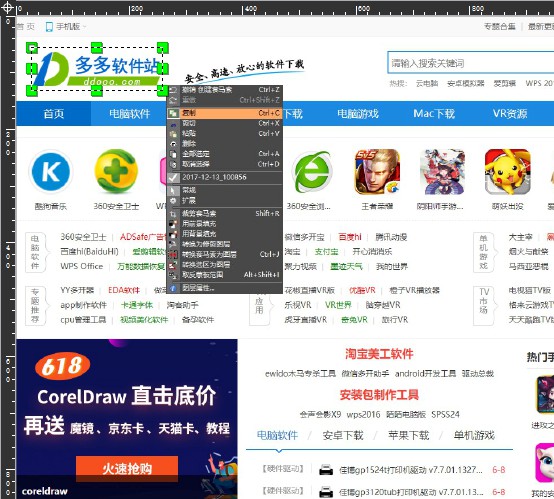The image size is (554, 499).
Task: Click the red 百度hi link
Action: [350, 237]
